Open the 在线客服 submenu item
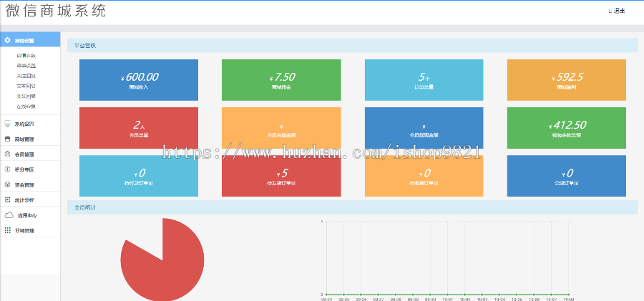Screen dimensions: 644x301 (x=26, y=107)
